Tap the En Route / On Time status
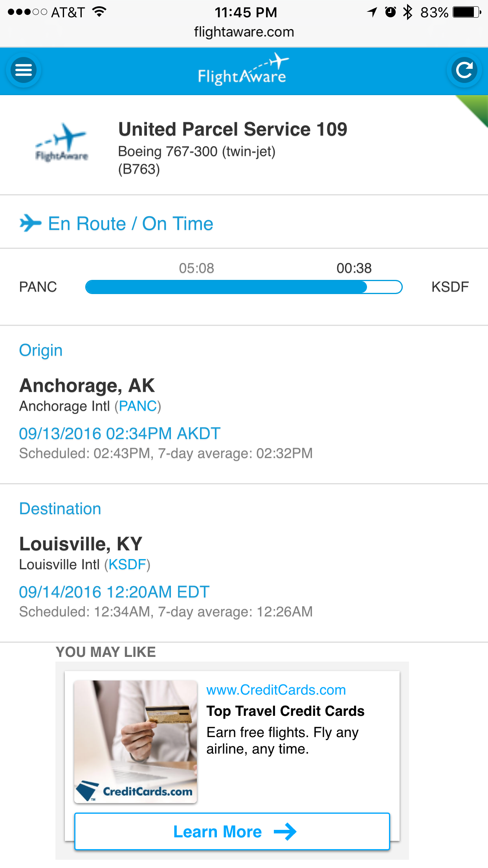 click(x=130, y=224)
